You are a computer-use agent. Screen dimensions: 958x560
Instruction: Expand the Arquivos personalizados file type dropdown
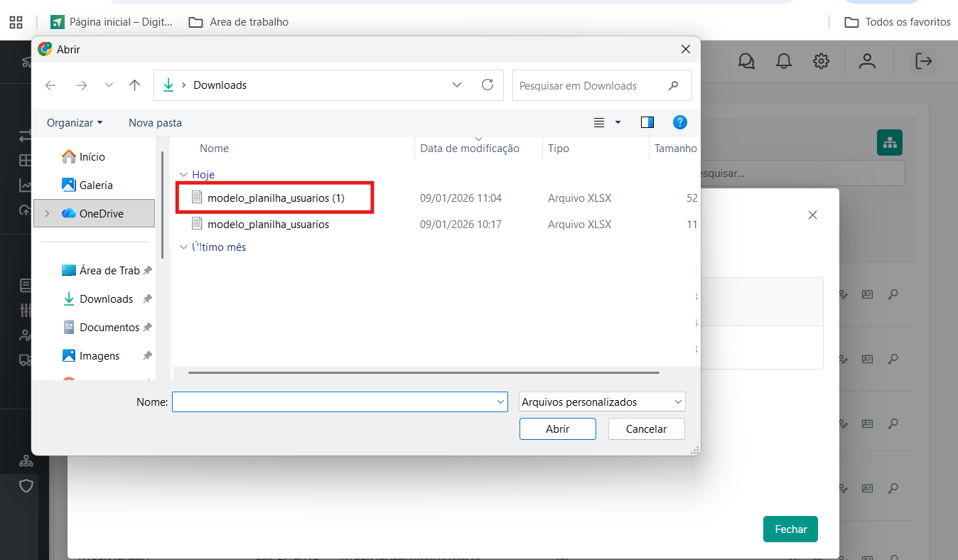677,402
